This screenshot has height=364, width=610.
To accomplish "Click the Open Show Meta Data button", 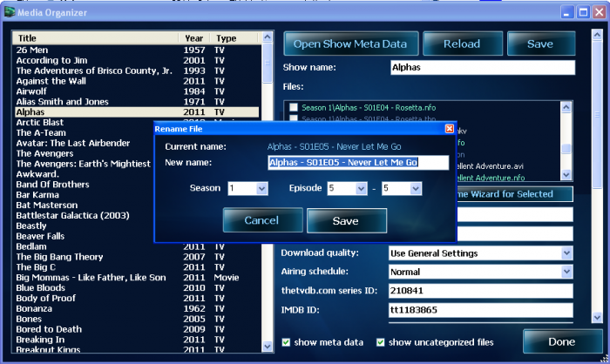I will (x=350, y=44).
